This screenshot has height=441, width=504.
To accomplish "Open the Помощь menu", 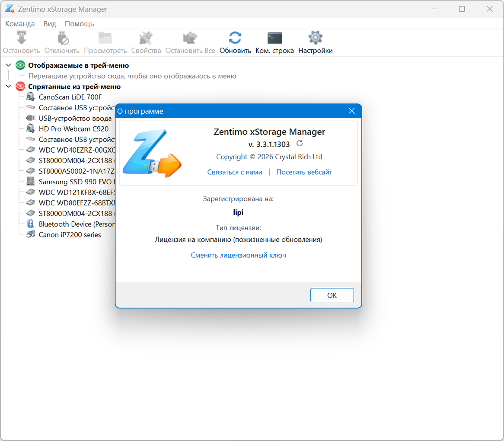I will (x=80, y=24).
